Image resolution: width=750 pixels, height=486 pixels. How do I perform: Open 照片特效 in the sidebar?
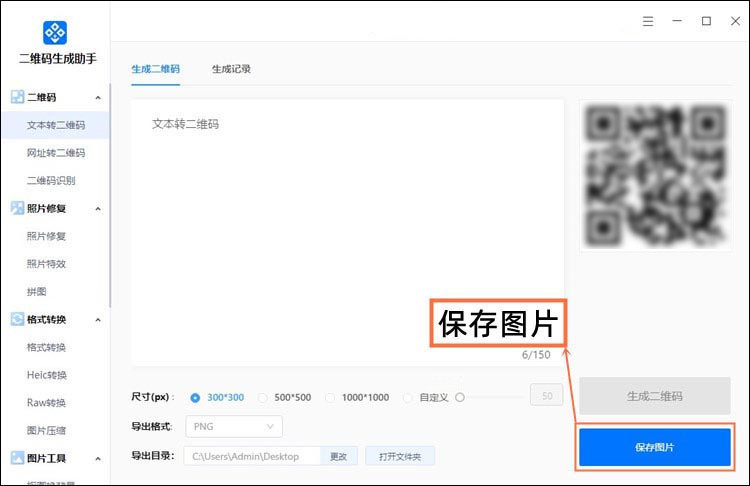pyautogui.click(x=46, y=264)
